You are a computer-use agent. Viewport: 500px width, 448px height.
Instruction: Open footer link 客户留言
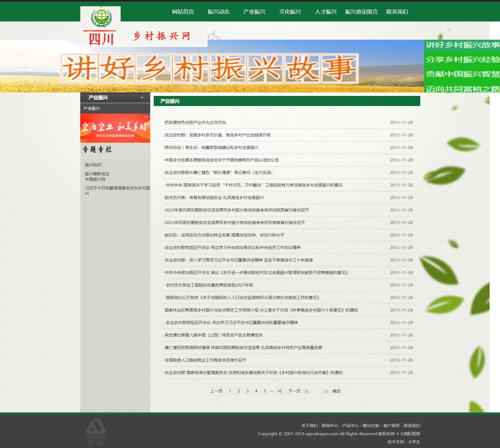[391, 426]
